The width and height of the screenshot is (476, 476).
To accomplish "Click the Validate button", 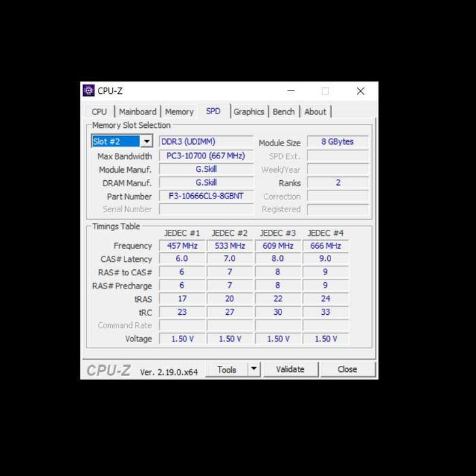I will click(290, 369).
